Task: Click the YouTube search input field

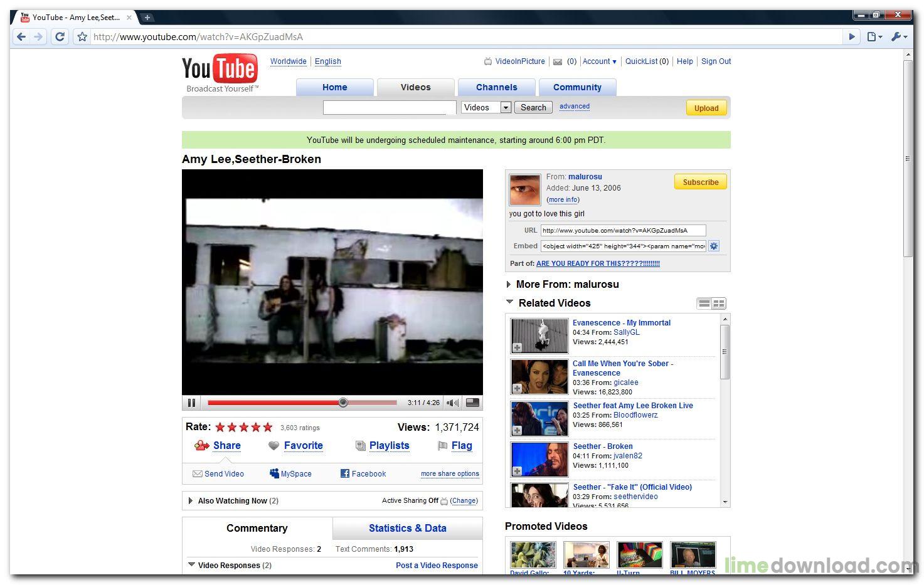Action: pyautogui.click(x=389, y=107)
